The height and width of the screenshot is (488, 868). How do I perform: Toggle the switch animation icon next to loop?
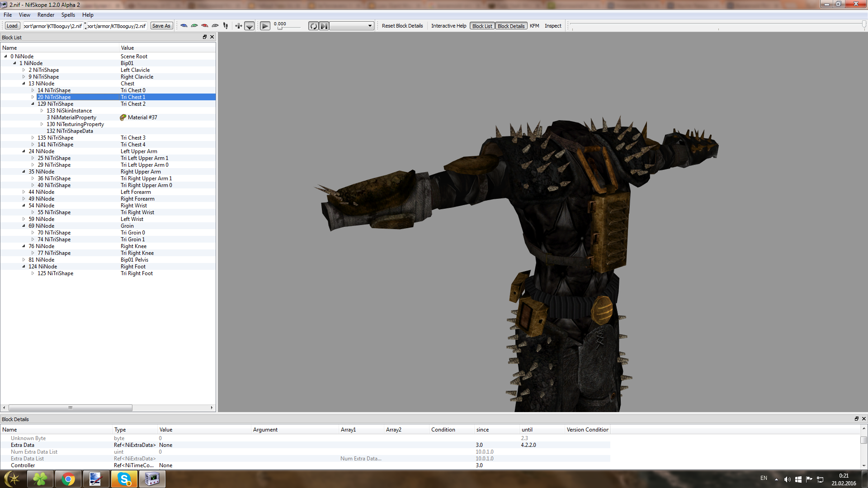coord(324,26)
